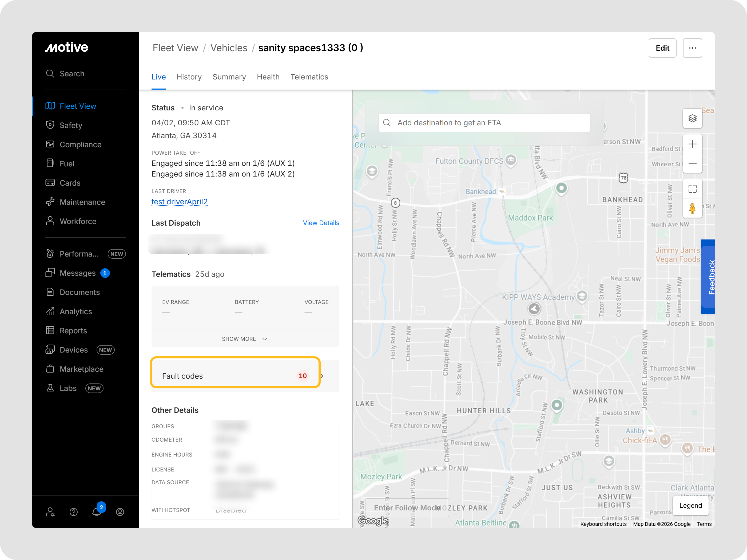The height and width of the screenshot is (560, 747).
Task: Go to Documents
Action: tap(73, 292)
